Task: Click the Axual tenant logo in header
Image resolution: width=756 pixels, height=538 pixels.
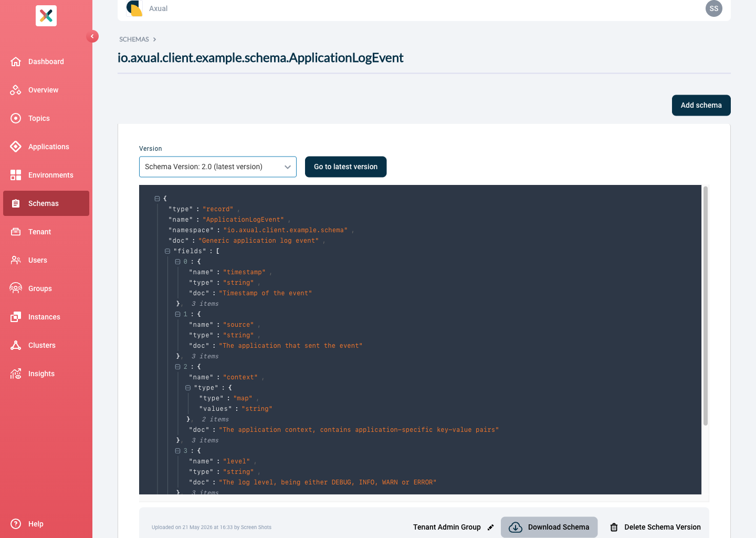Action: (134, 8)
